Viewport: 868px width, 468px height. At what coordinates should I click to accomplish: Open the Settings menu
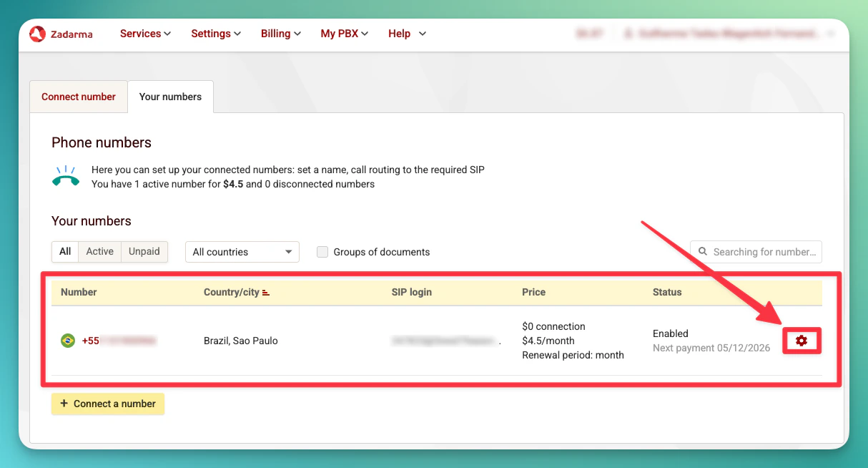click(216, 34)
